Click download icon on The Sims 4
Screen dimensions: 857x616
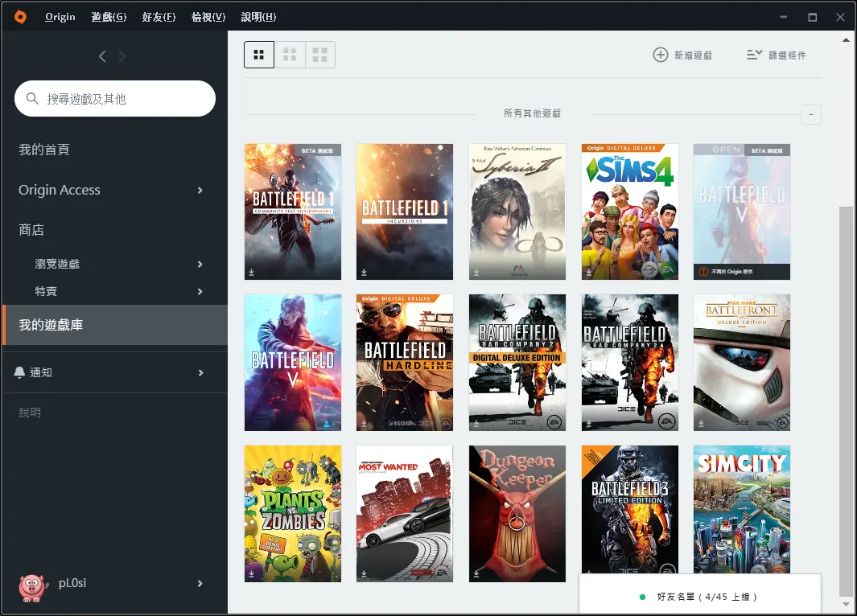click(589, 272)
